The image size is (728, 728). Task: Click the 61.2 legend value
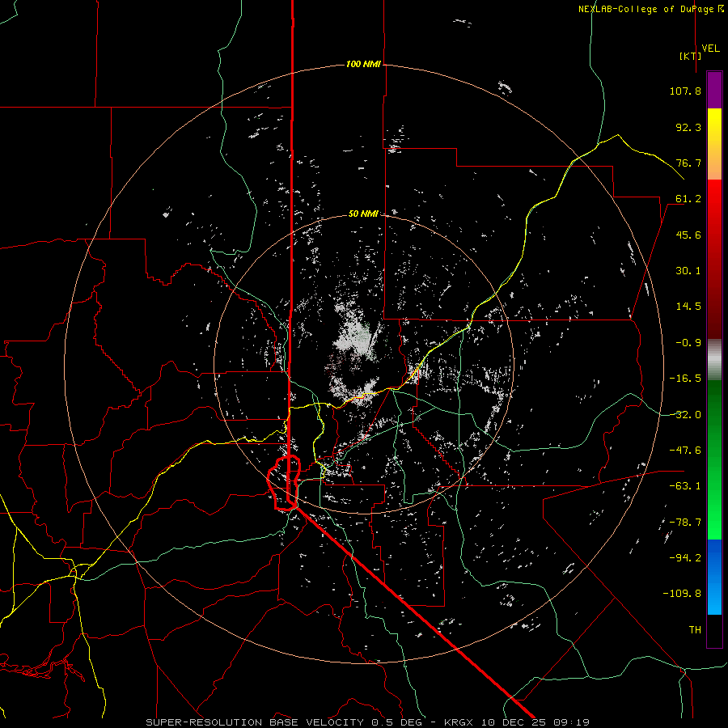[688, 199]
